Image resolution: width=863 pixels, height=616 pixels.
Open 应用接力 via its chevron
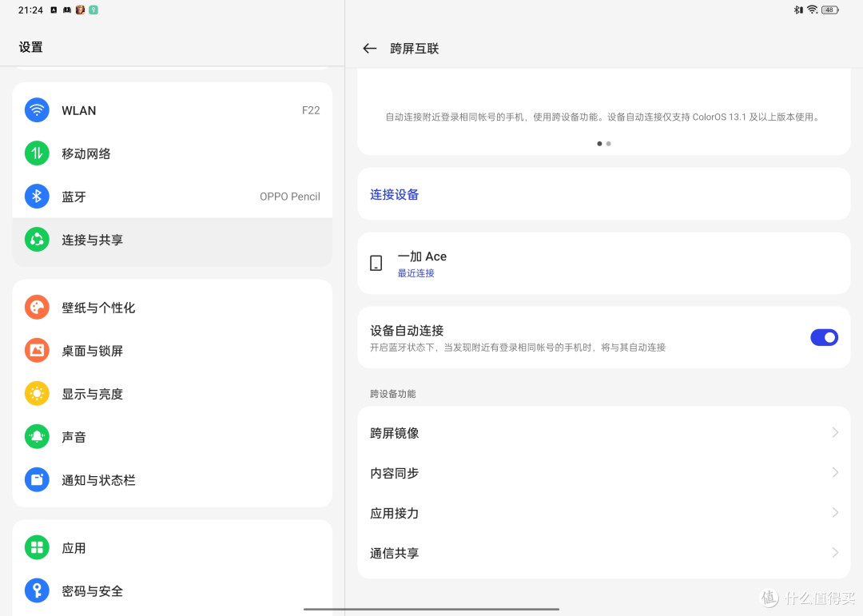(x=835, y=512)
